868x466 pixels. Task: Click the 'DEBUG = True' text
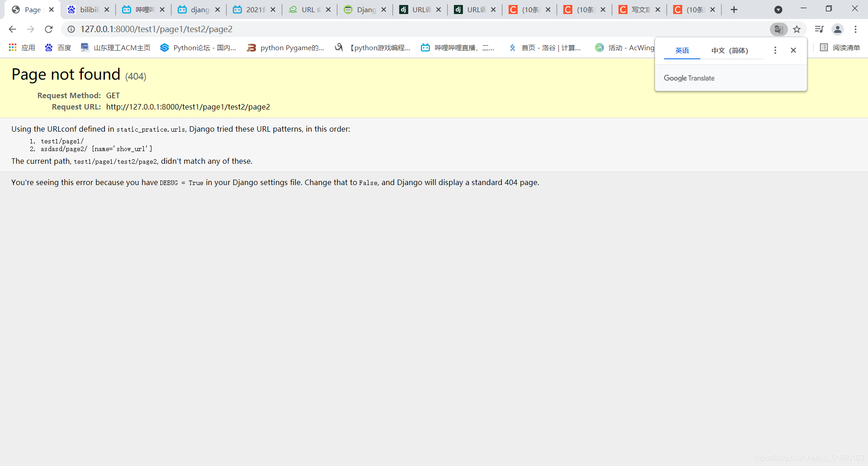pos(181,183)
